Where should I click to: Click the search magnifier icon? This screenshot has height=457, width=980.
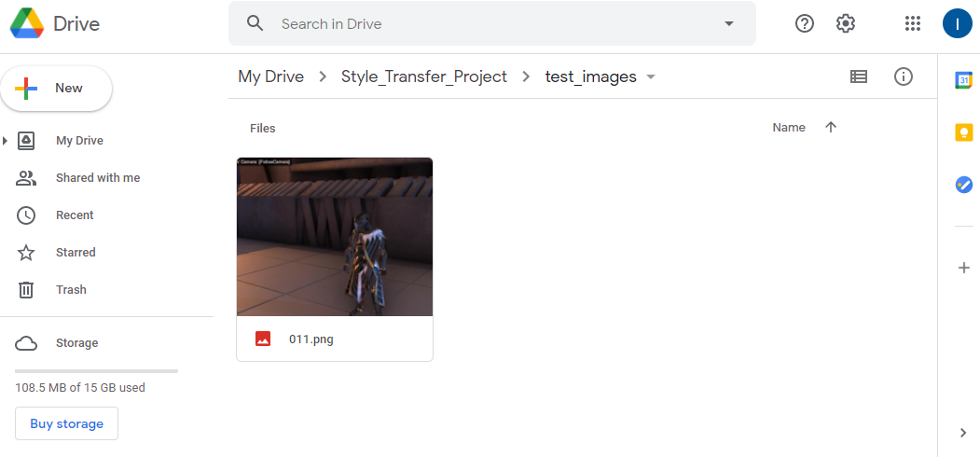point(255,23)
